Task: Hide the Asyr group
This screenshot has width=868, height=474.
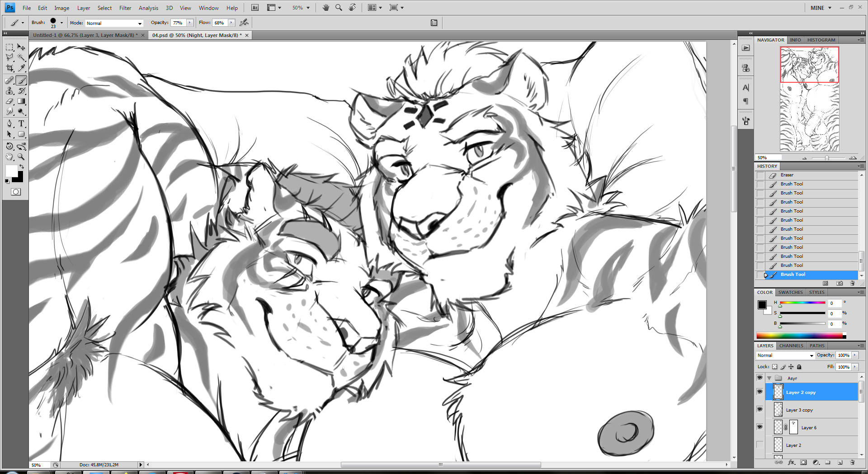Action: 759,378
